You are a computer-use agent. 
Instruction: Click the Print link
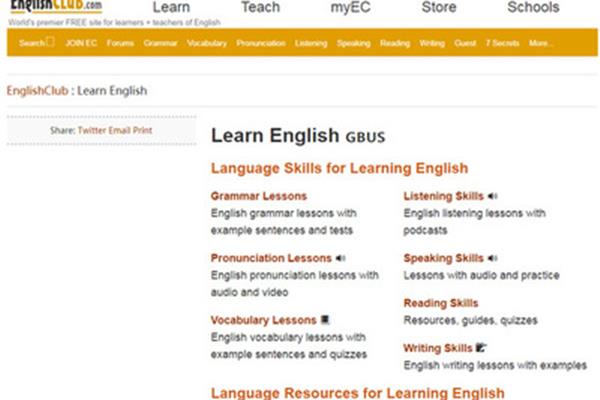(x=142, y=131)
